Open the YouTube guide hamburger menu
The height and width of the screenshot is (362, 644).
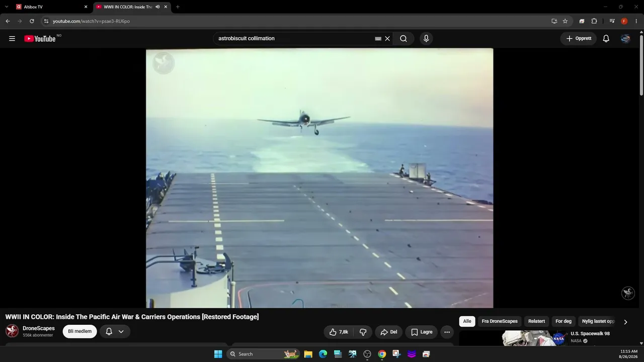(x=12, y=39)
